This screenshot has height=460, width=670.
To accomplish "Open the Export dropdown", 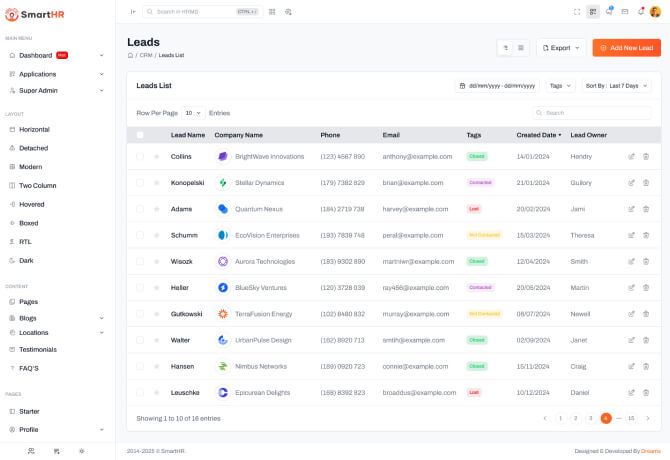I will tap(561, 47).
